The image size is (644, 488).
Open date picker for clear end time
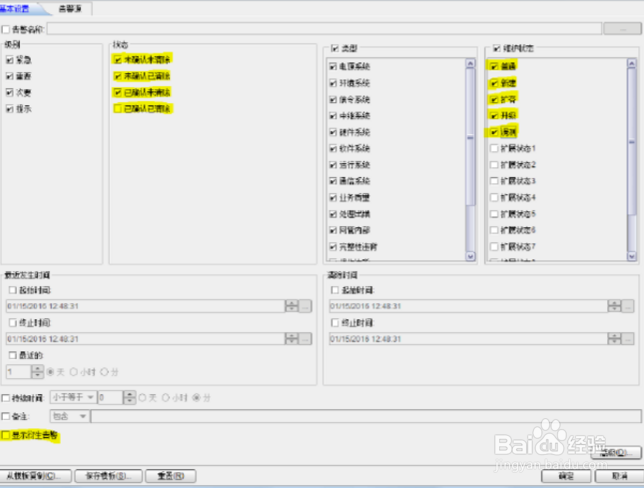pyautogui.click(x=628, y=338)
